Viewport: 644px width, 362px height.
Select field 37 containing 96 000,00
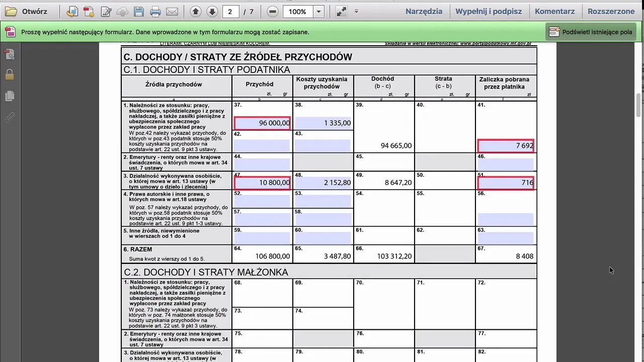click(x=262, y=123)
